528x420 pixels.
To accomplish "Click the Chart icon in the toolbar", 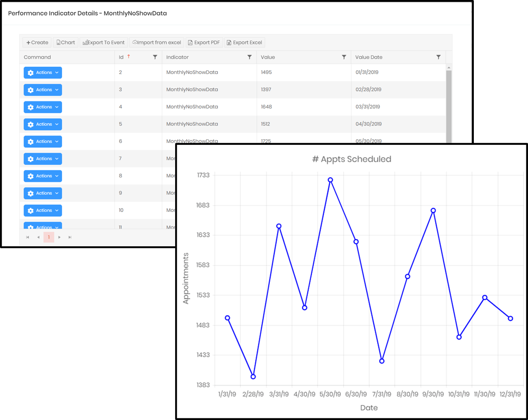I will click(58, 42).
